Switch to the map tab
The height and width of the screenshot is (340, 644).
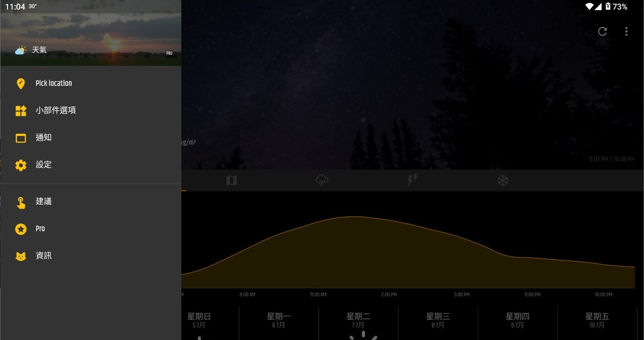coord(231,180)
